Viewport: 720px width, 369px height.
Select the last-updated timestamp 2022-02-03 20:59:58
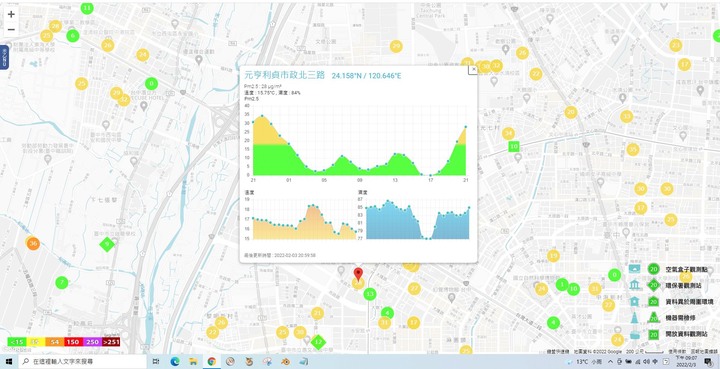(x=294, y=255)
